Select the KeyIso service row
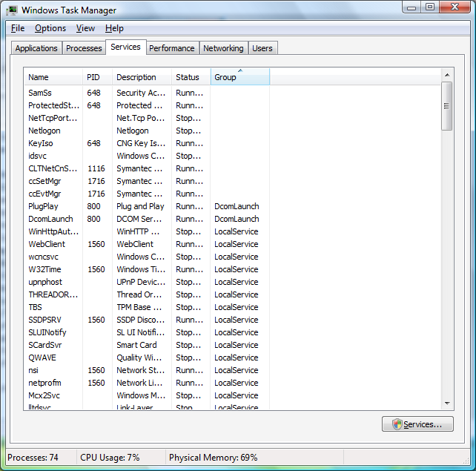The height and width of the screenshot is (471, 476). coord(147,143)
